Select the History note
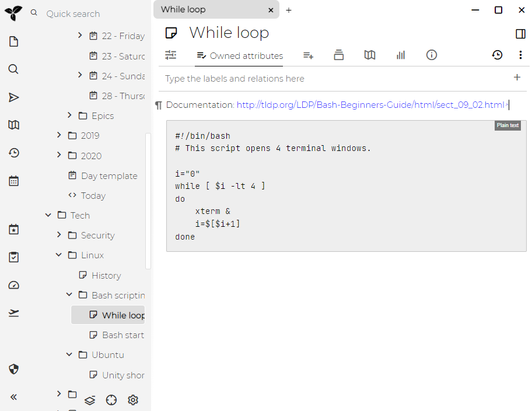 107,276
